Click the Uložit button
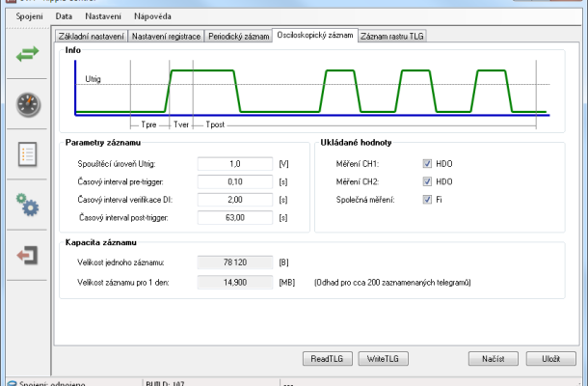Screen dimensions: 588x386 (551, 358)
